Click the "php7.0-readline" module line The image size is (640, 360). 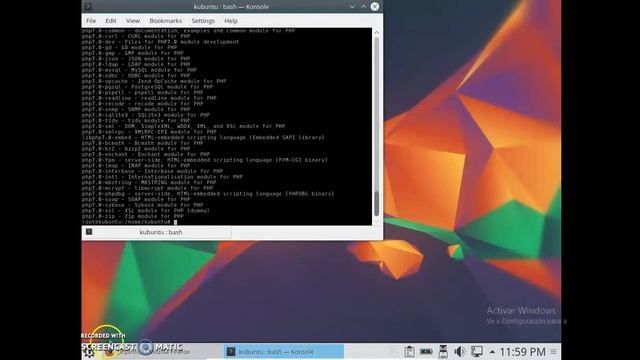149,98
